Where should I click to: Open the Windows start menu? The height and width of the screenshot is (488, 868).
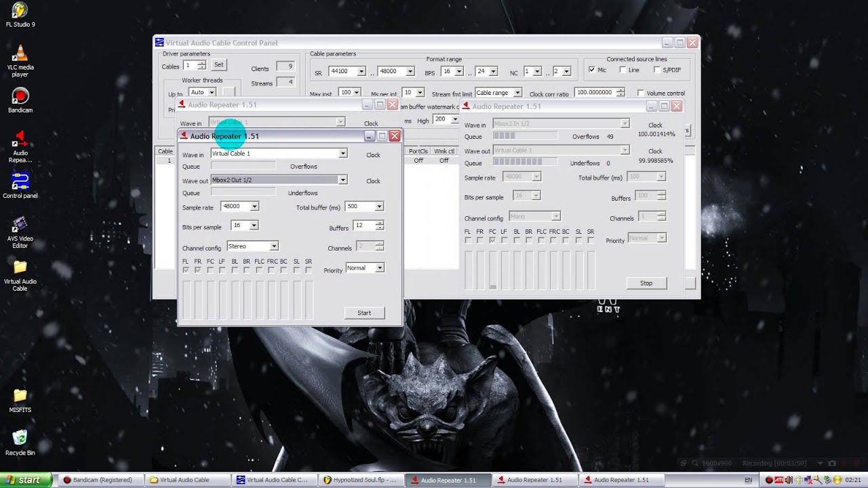click(27, 480)
